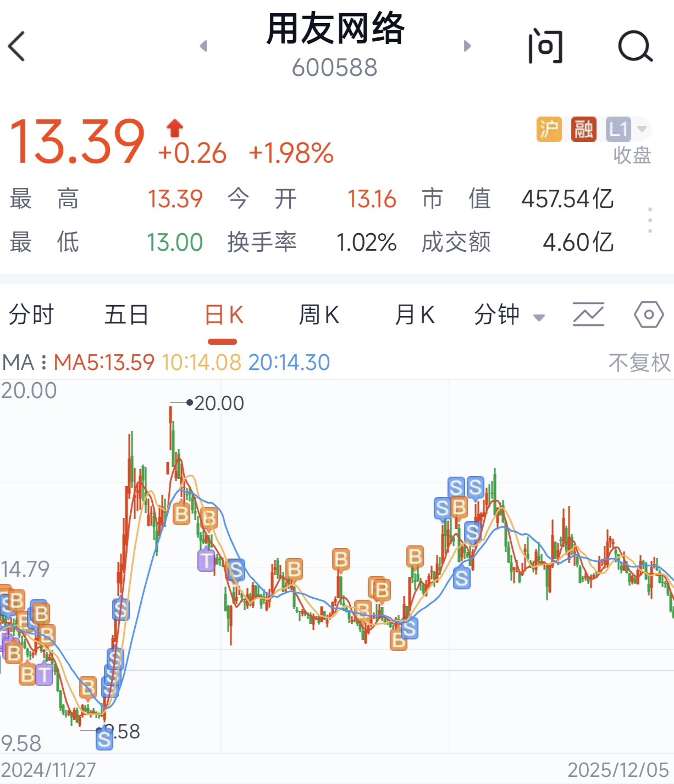This screenshot has width=674, height=784.
Task: Open chart settings hexagon icon
Action: pyautogui.click(x=649, y=314)
